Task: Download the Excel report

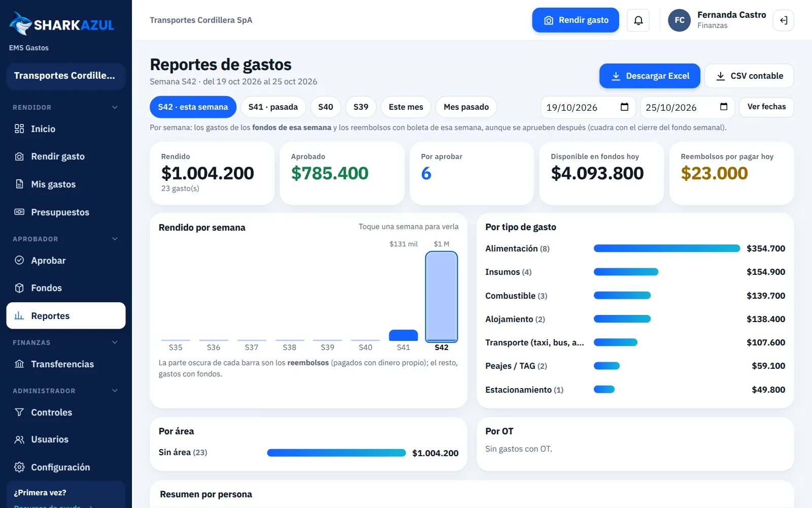Action: coord(650,76)
